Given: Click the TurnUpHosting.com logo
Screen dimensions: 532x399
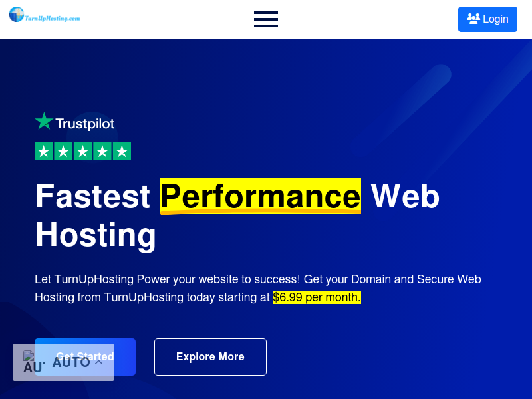Looking at the screenshot, I should pyautogui.click(x=45, y=15).
